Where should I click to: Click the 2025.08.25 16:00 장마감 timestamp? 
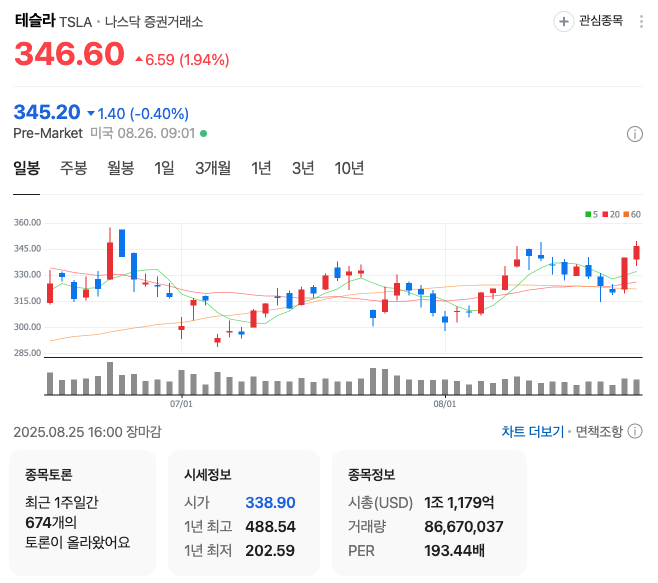tap(87, 432)
